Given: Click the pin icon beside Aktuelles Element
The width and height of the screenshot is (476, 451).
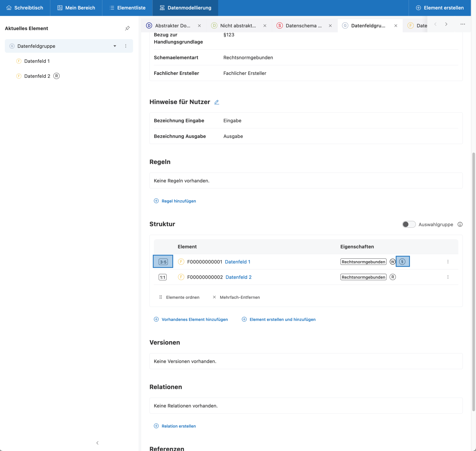Looking at the screenshot, I should point(127,28).
